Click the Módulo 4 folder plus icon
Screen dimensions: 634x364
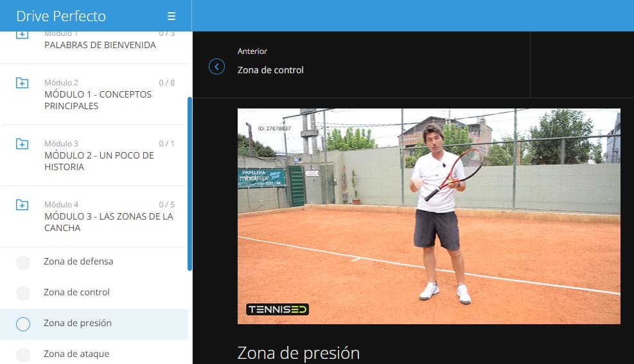tap(22, 205)
